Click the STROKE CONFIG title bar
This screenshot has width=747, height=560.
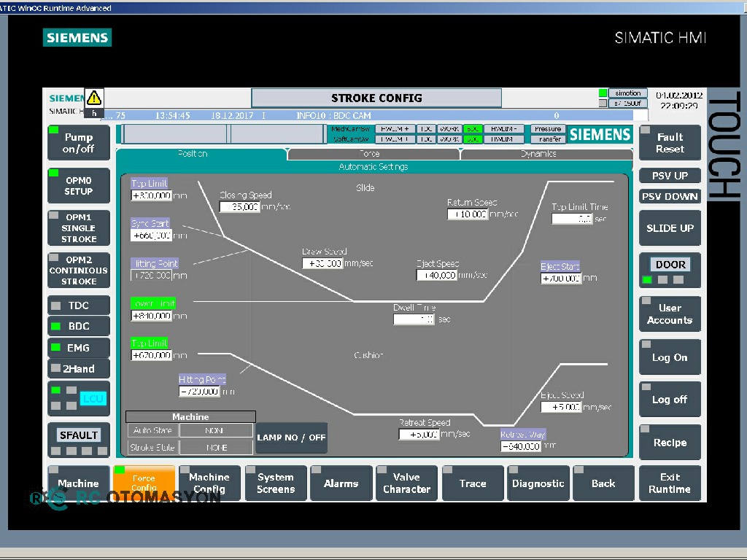pyautogui.click(x=376, y=98)
